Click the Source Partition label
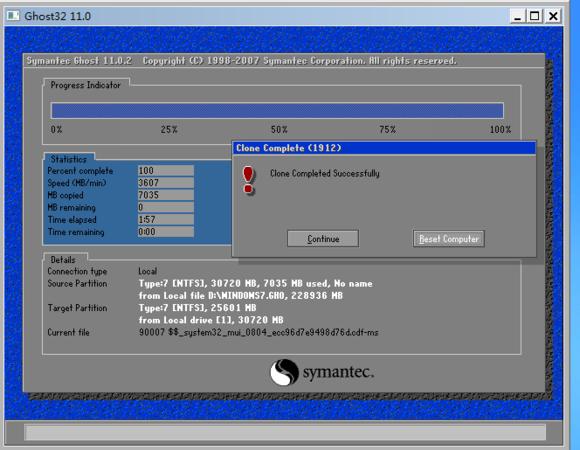Viewport: 580px width, 450px height. (77, 284)
